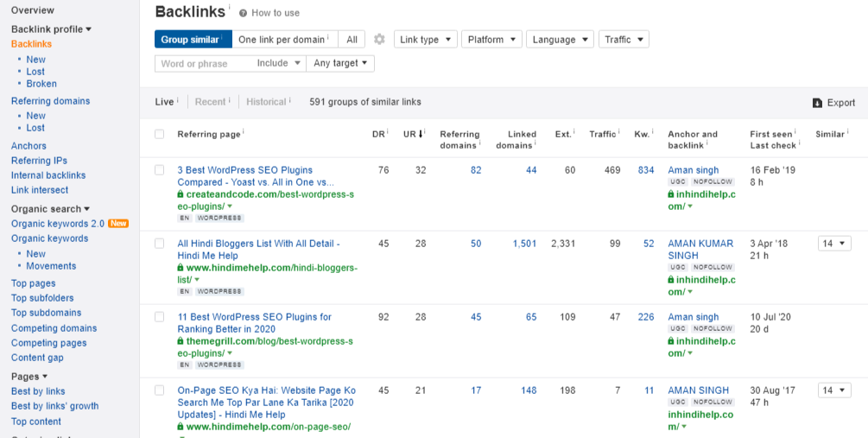Click the info icon next to Traffic column

click(x=619, y=131)
